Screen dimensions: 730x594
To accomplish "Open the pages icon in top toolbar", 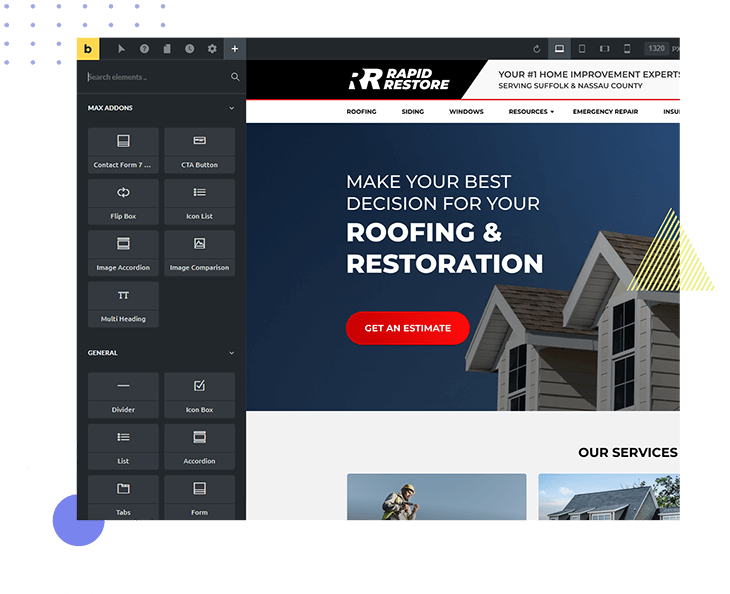I will (x=167, y=49).
